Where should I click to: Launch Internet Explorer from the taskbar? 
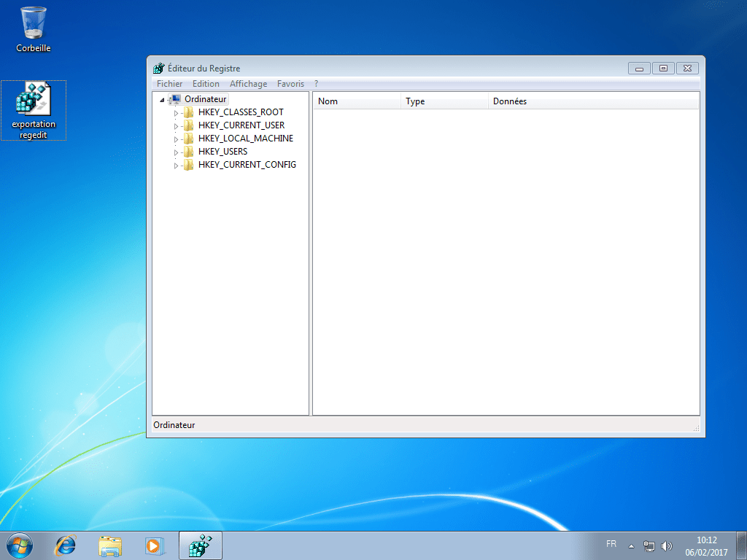point(65,545)
